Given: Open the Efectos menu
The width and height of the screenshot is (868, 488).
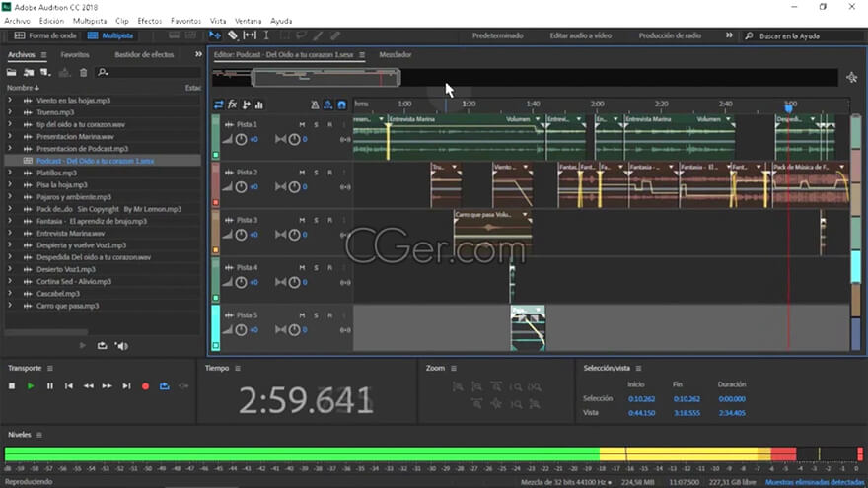Looking at the screenshot, I should click(x=150, y=21).
